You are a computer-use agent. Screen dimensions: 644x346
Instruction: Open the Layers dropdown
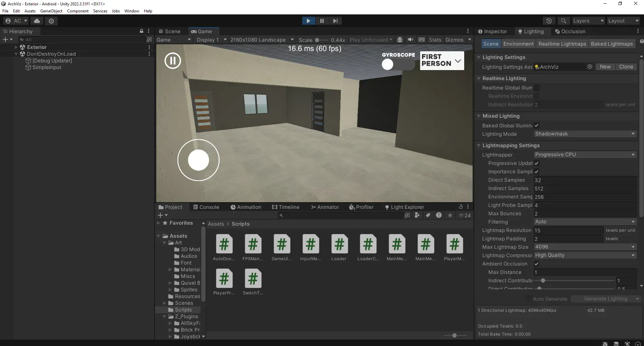[588, 21]
